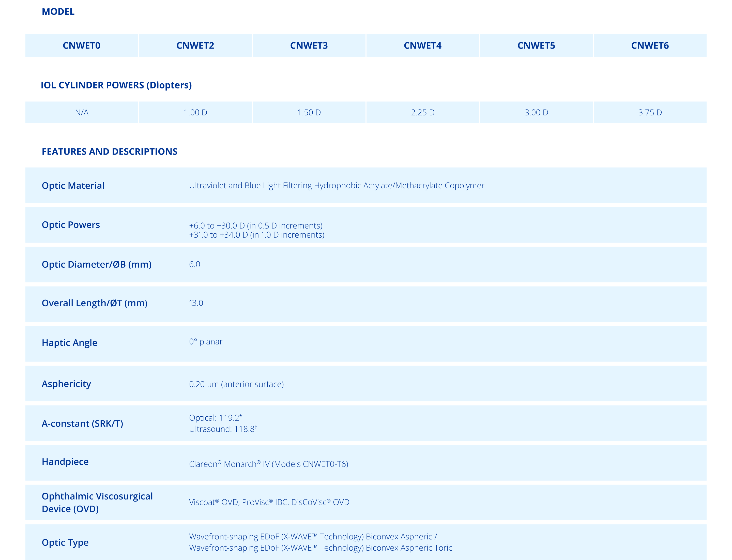Click the N/A cylinder power cell
Viewport: 732px width, 560px height.
pyautogui.click(x=82, y=112)
